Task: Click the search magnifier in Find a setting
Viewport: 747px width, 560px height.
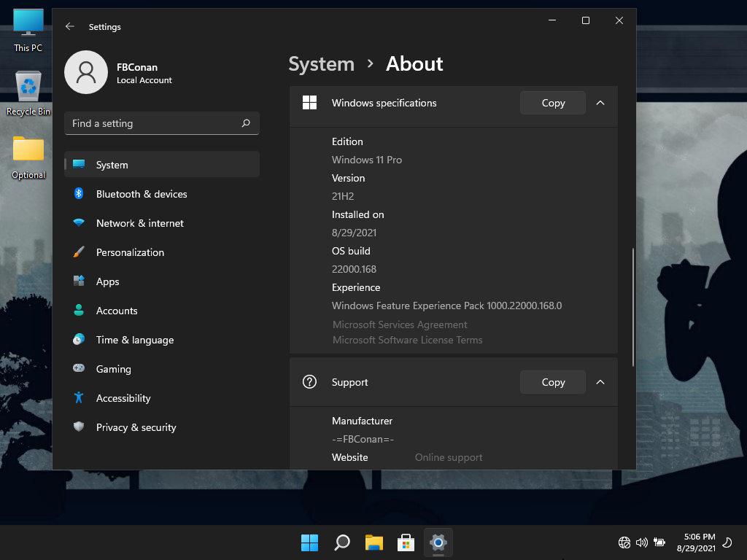Action: (246, 123)
